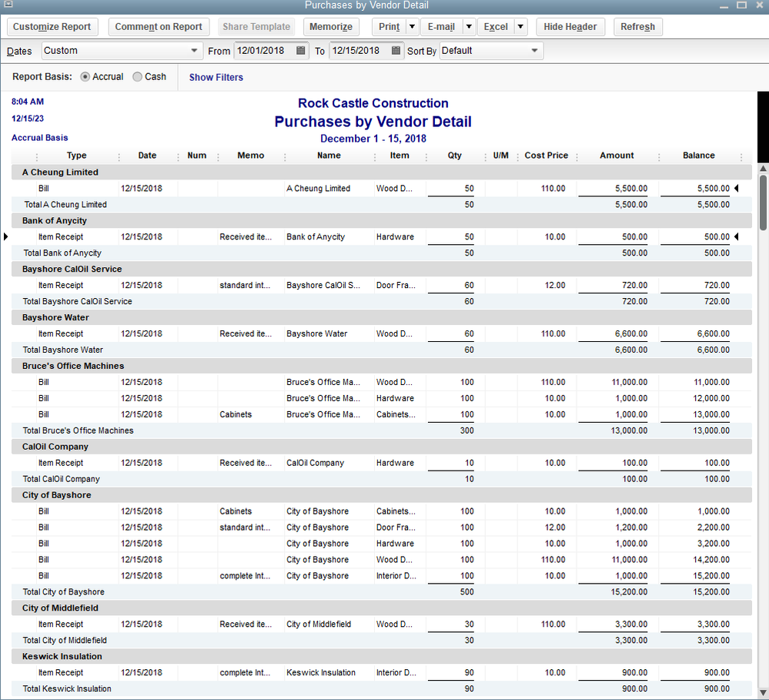Image resolution: width=769 pixels, height=700 pixels.
Task: Open the From date calendar picker
Action: coord(301,51)
